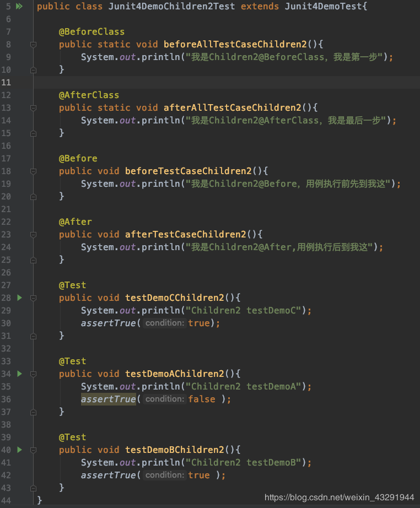This screenshot has height=508, width=420.
Task: Click the superclass name Junit4DemoTest
Action: 324,6
